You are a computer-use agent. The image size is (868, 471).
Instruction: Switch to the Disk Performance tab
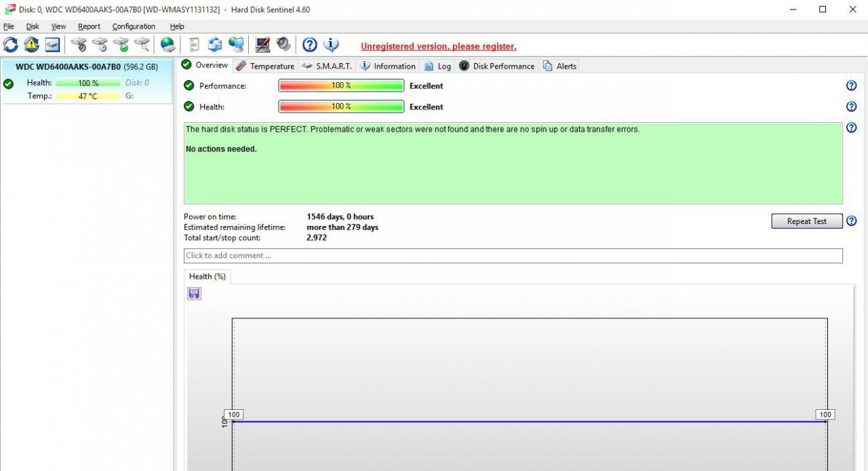tap(496, 66)
